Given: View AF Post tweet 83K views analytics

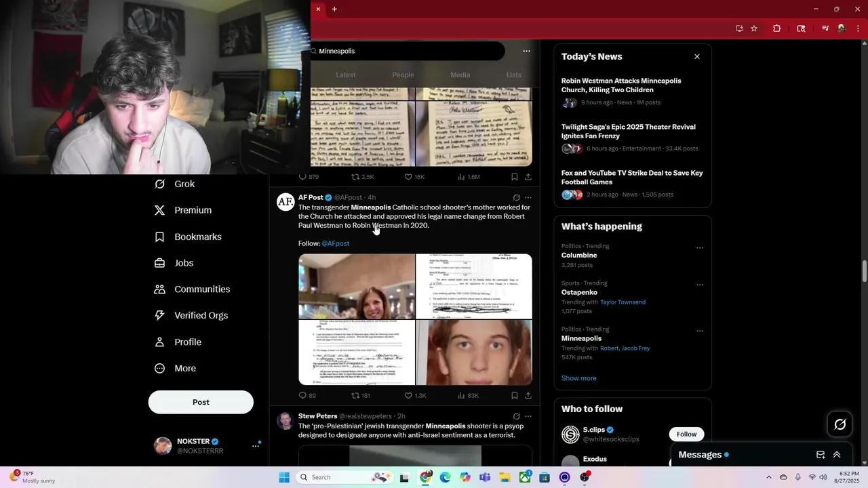Looking at the screenshot, I should click(468, 395).
